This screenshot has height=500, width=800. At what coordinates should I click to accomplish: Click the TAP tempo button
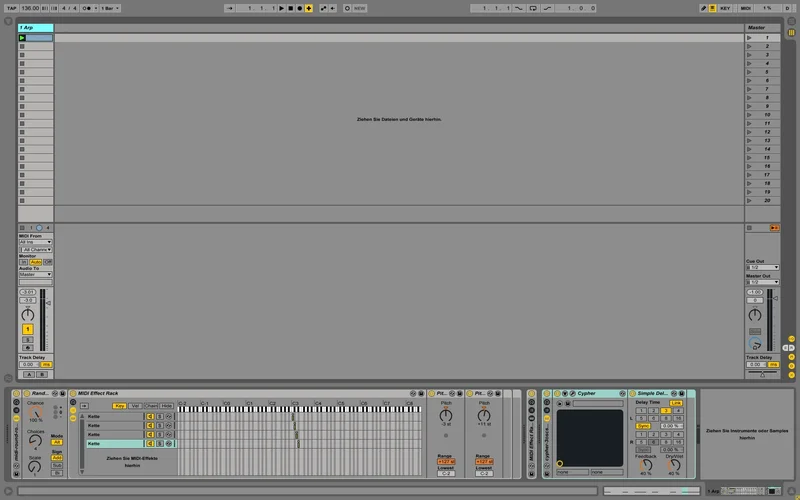point(11,8)
